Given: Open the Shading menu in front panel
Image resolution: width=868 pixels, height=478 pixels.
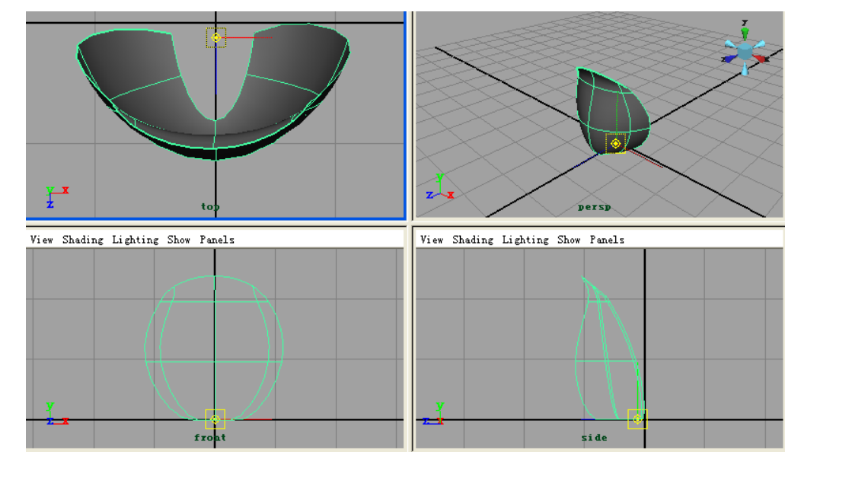Looking at the screenshot, I should (83, 240).
